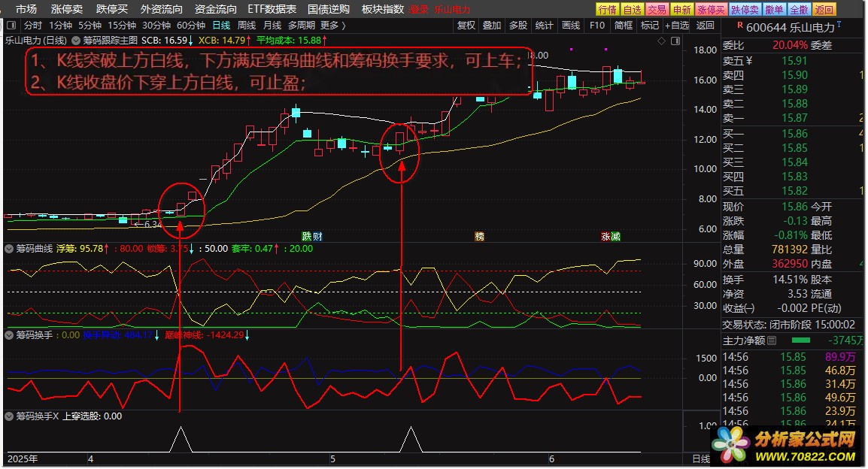
Task: Switch to the 5分钟 timeframe
Action: pyautogui.click(x=90, y=26)
